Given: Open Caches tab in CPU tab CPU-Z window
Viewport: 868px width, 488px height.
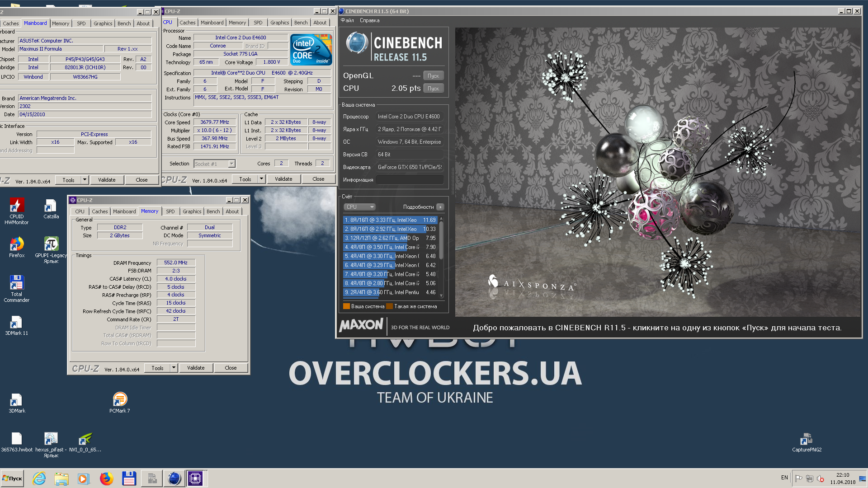Looking at the screenshot, I should point(187,23).
